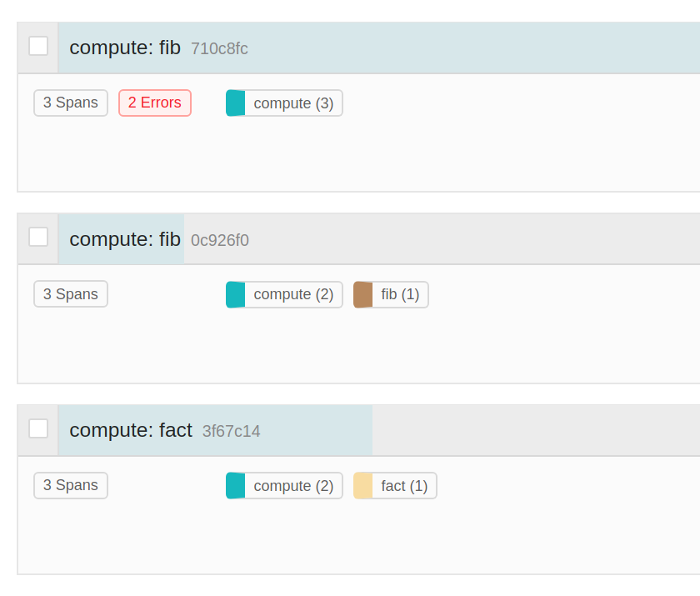Click the 2 Errors badge
The width and height of the screenshot is (700, 596).
coord(155,103)
